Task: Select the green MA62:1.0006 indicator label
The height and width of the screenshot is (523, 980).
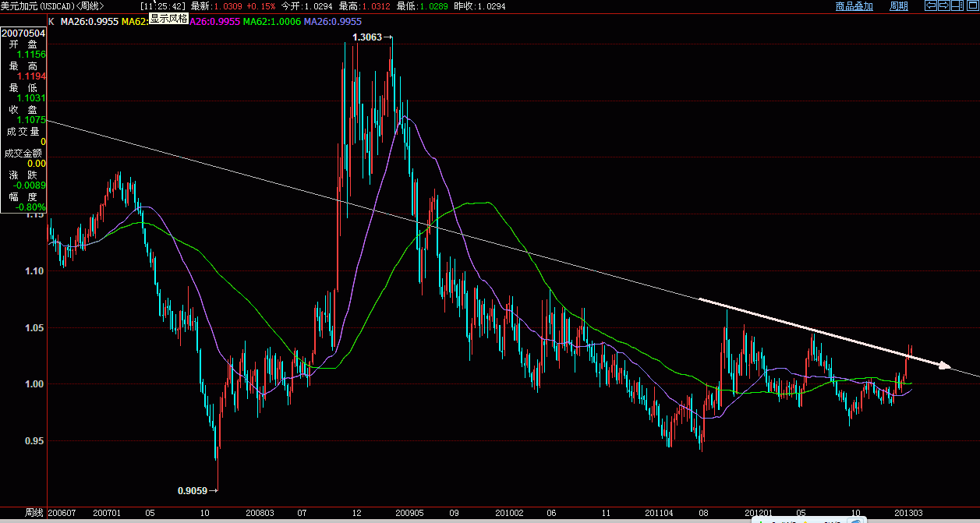Action: click(272, 22)
